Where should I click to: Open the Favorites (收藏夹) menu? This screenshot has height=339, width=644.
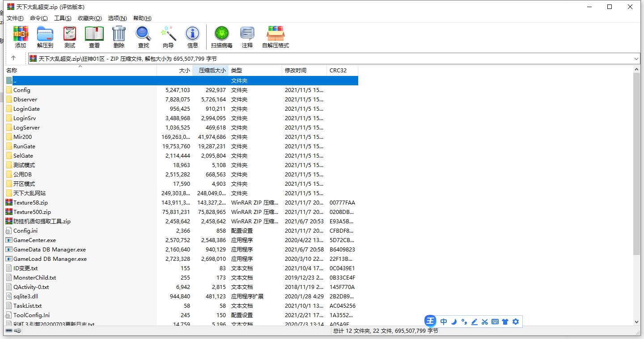(89, 18)
